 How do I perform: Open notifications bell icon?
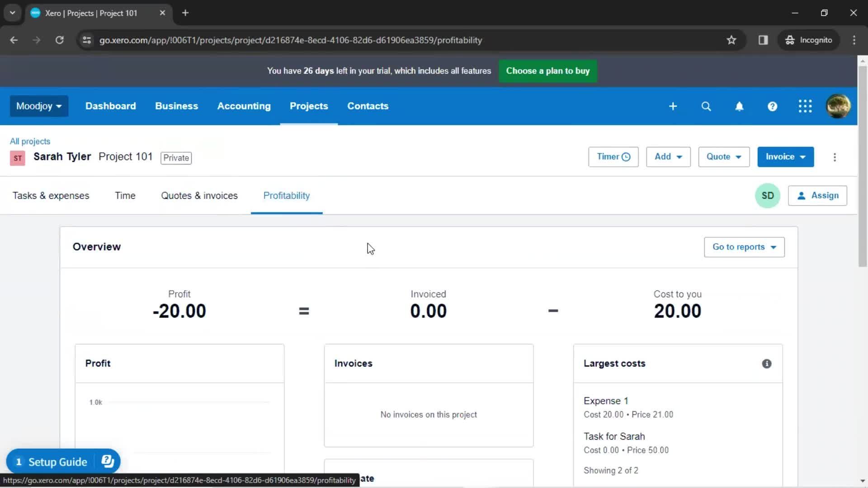tap(739, 106)
